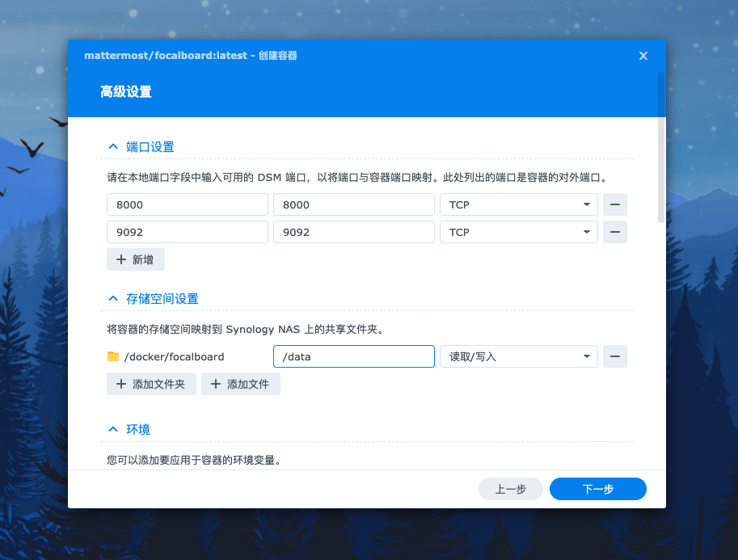Click the 存储空间设置 section title
The width and height of the screenshot is (738, 560).
(x=162, y=298)
